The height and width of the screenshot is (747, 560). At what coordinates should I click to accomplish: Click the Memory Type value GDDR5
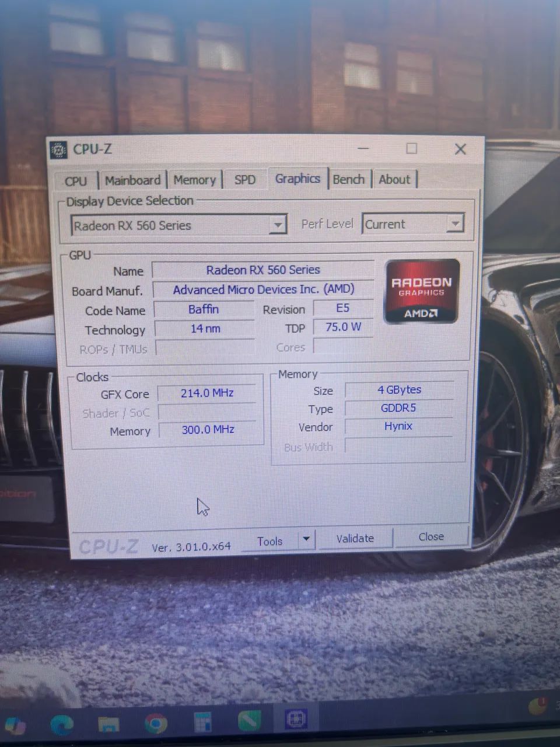[398, 408]
